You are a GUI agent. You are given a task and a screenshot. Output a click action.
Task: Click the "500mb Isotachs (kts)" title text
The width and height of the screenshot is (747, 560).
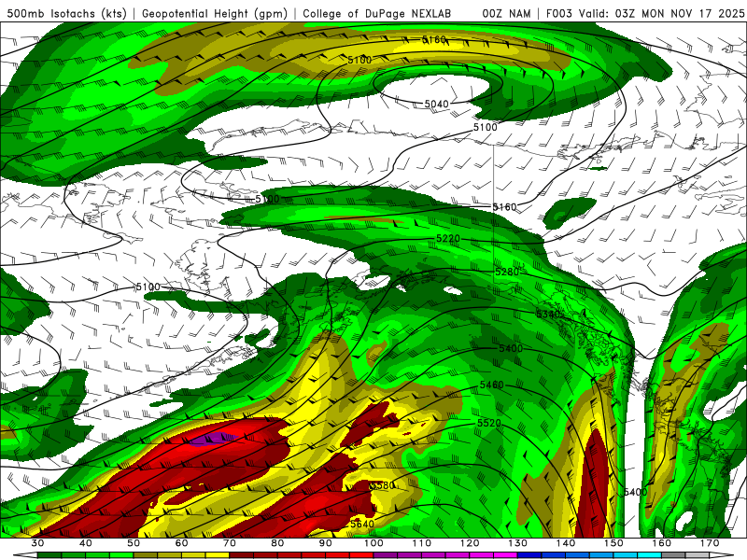coord(66,13)
